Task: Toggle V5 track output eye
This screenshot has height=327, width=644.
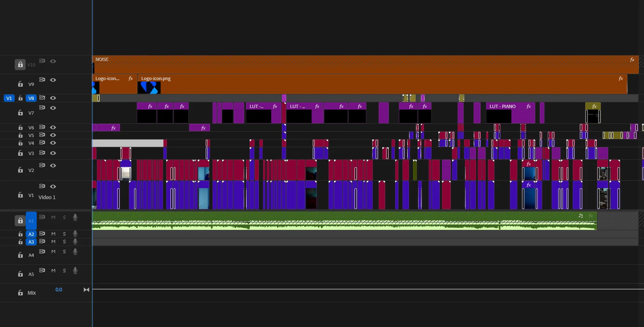Action: pos(53,135)
